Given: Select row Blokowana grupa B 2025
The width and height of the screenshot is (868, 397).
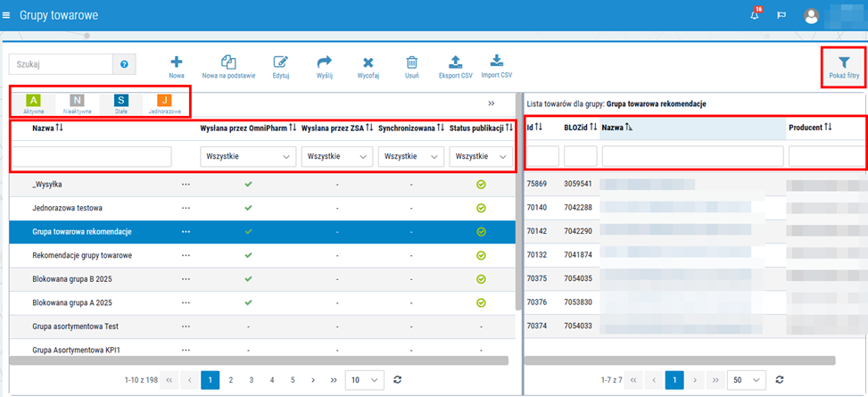Looking at the screenshot, I should tap(262, 278).
